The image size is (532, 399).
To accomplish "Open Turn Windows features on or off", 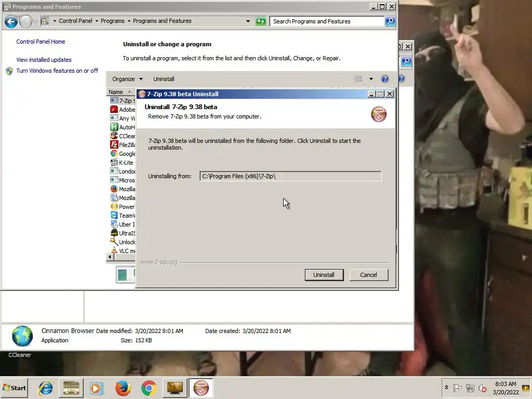I will pyautogui.click(x=57, y=71).
